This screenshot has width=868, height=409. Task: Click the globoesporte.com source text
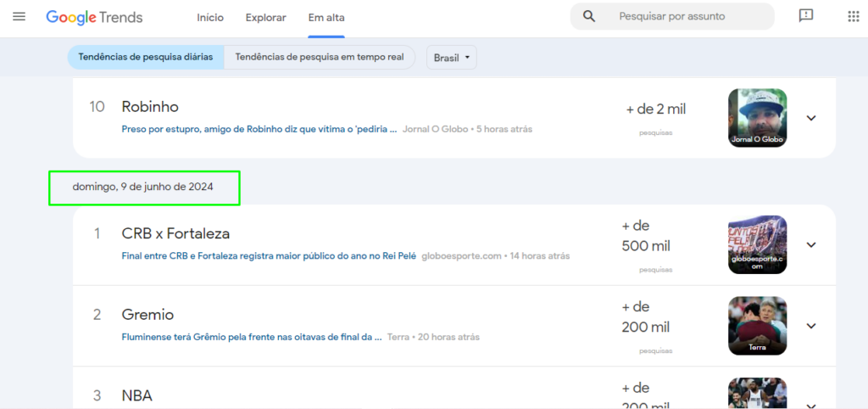(x=462, y=256)
